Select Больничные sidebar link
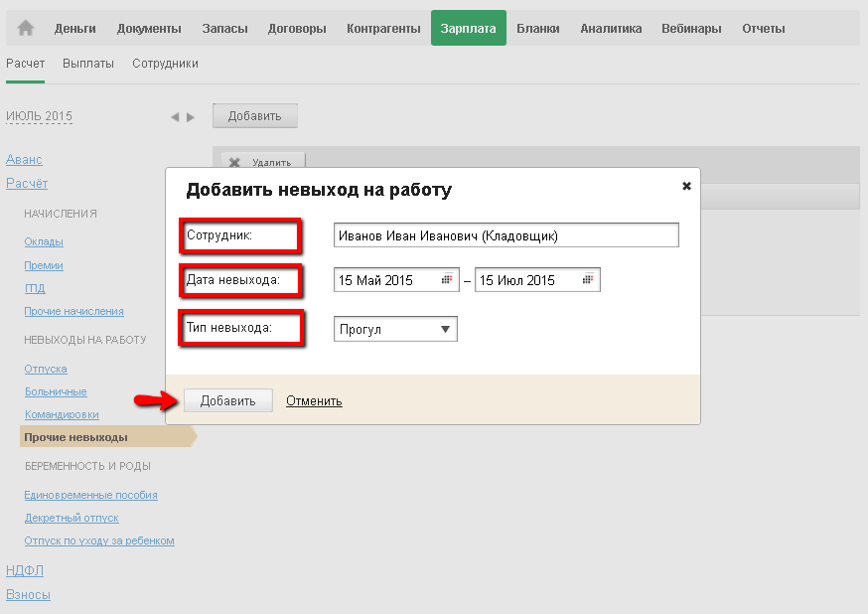Viewport: 868px width, 614px height. point(56,391)
